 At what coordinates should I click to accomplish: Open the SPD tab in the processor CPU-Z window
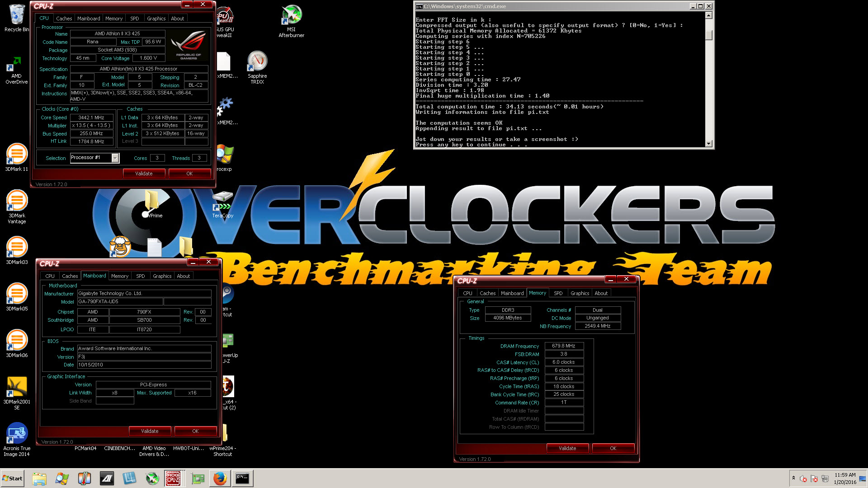[135, 19]
